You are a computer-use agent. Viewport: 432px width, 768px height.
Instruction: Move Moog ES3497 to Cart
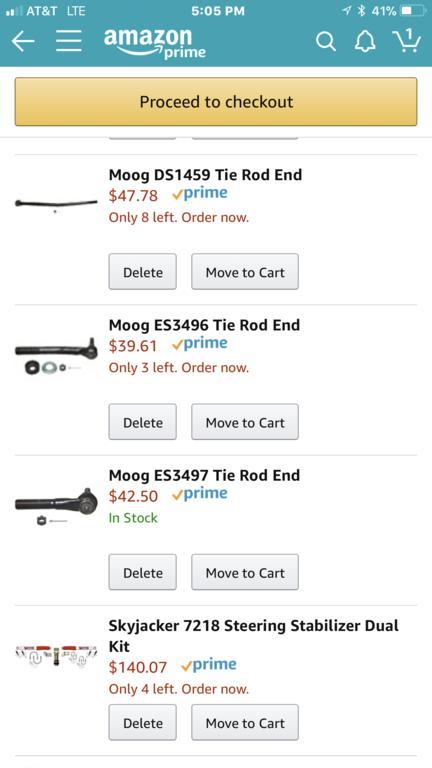tap(245, 573)
